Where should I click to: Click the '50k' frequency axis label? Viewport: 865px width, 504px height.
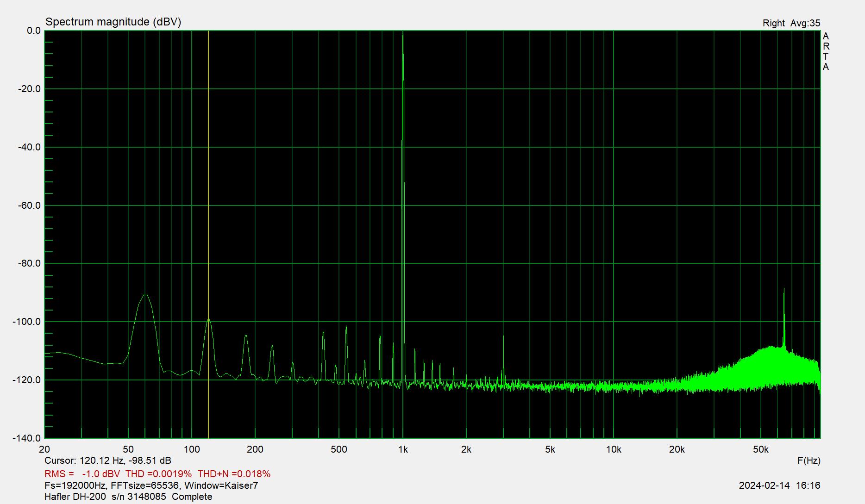click(760, 449)
